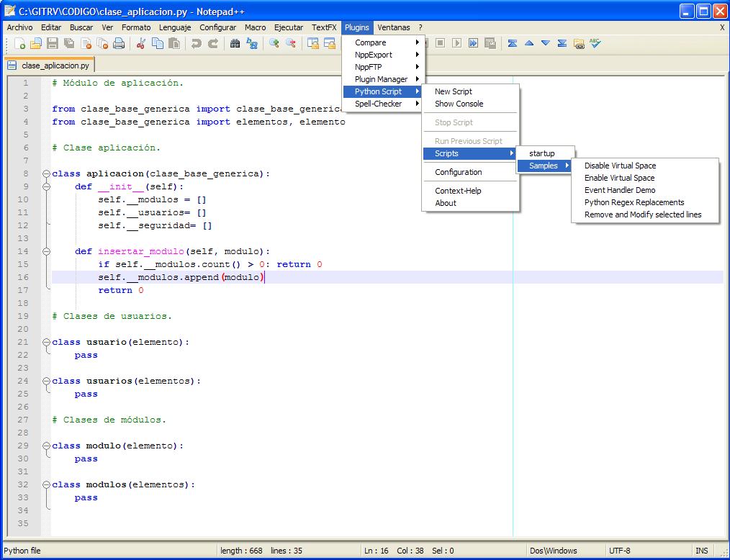This screenshot has width=730, height=560.
Task: Collapse class modulo fold marker on line 29
Action: (x=46, y=446)
